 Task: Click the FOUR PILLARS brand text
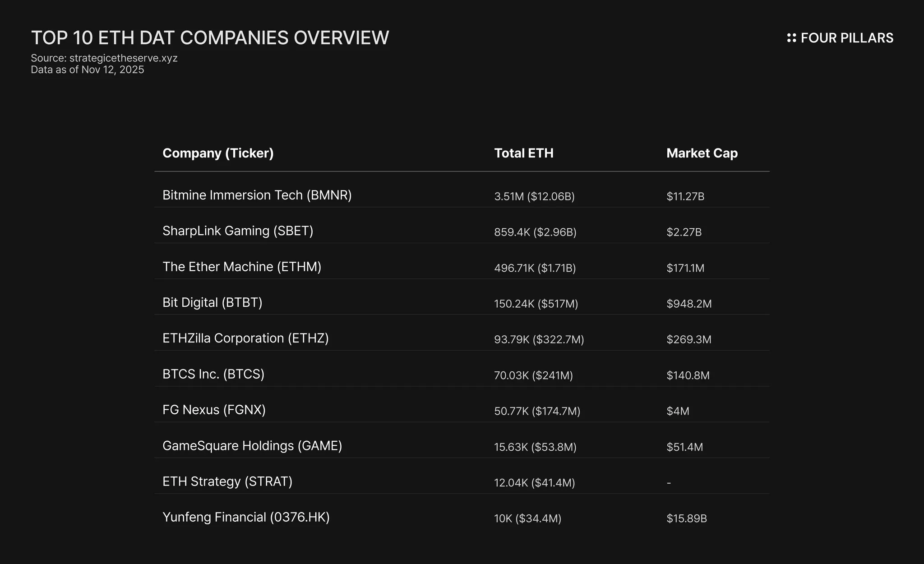[x=846, y=38]
